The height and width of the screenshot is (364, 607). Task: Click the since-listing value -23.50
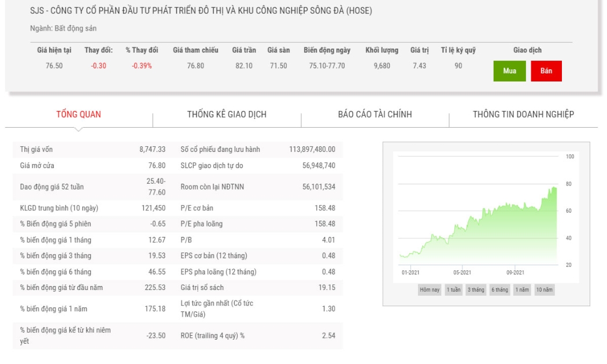click(156, 336)
